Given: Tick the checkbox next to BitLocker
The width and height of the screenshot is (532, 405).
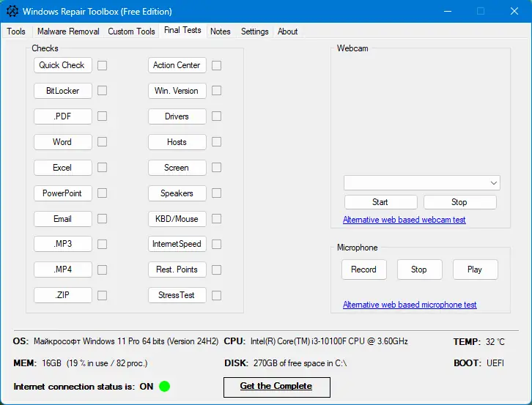Looking at the screenshot, I should [102, 91].
